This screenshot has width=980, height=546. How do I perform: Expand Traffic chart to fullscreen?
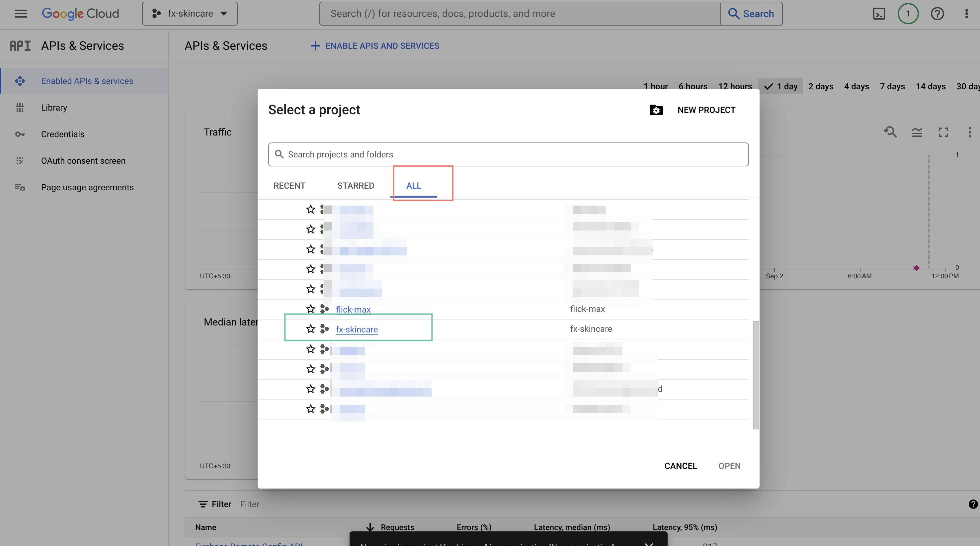[x=943, y=132]
